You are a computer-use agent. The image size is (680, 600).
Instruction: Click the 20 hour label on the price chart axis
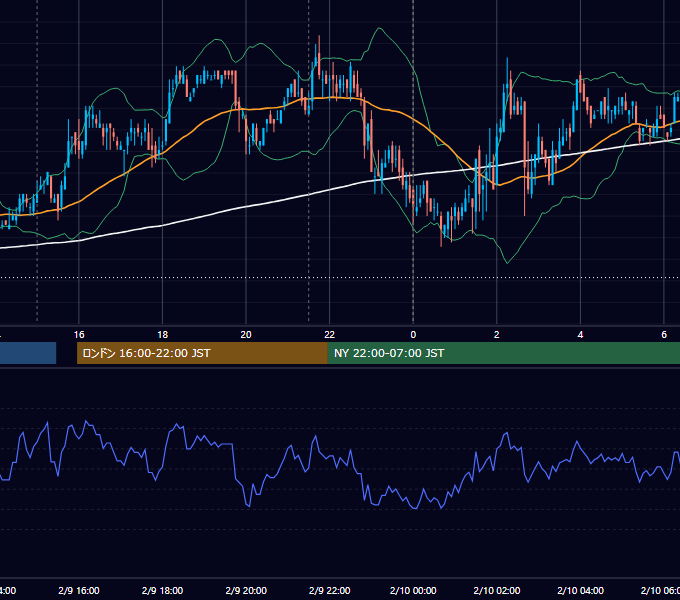tap(246, 335)
